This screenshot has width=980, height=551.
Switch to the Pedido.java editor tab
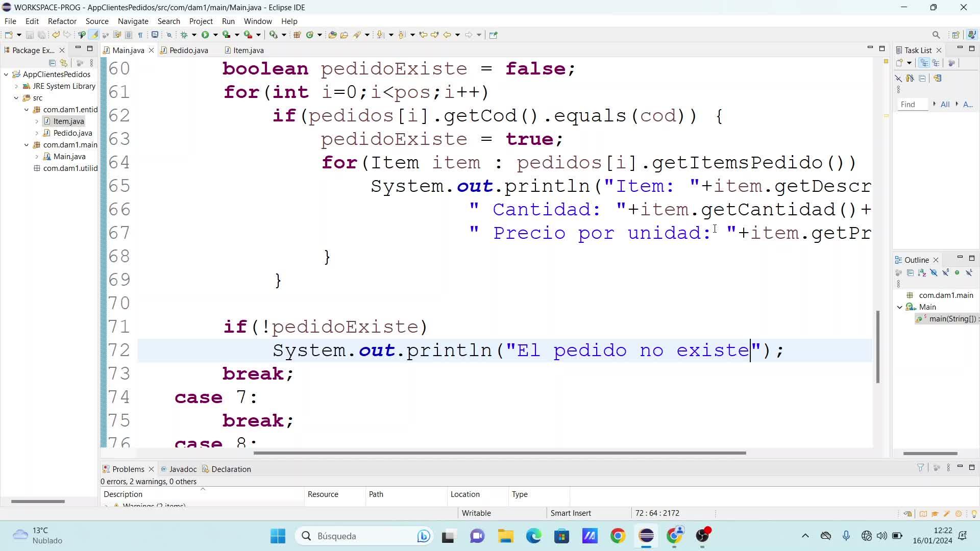tap(188, 50)
